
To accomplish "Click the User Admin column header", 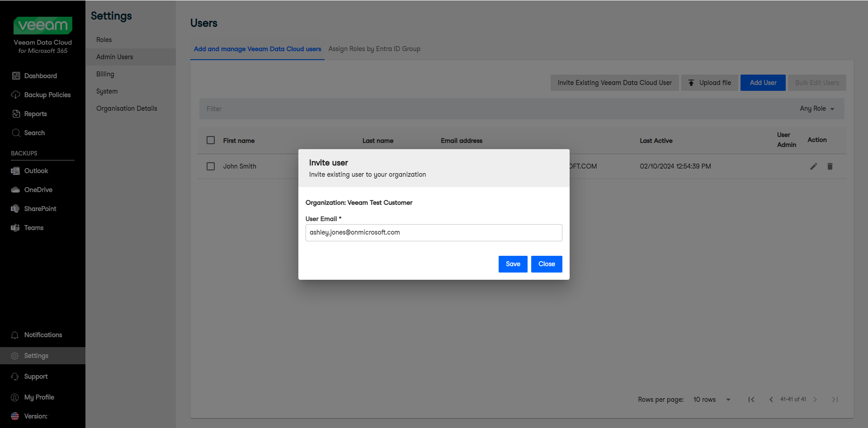I will coord(787,140).
